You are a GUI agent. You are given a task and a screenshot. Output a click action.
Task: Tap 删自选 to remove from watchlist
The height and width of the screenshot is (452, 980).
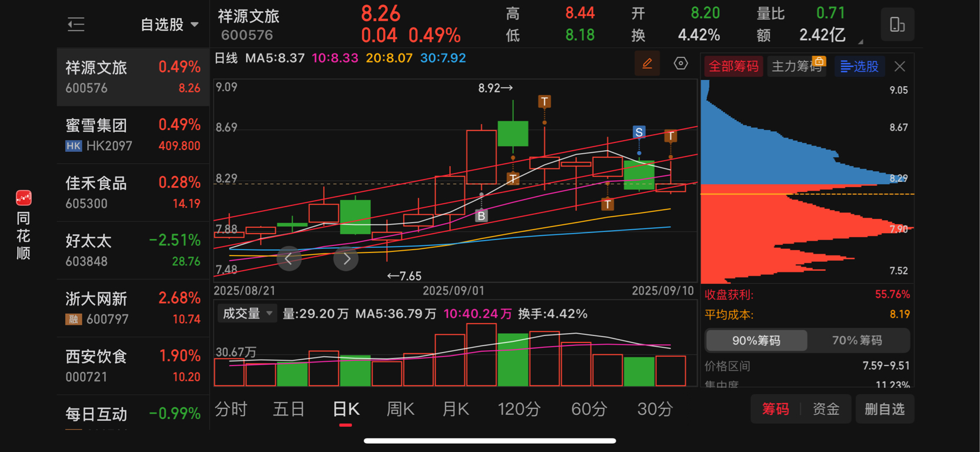885,409
